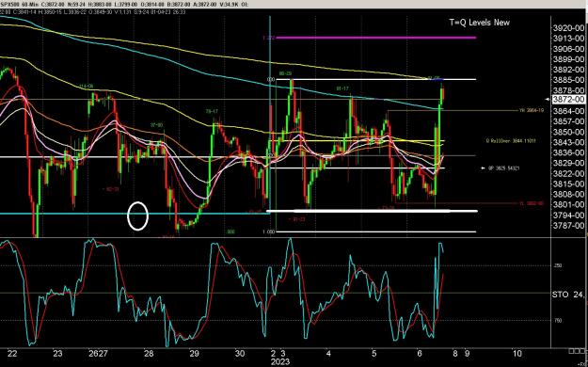The width and height of the screenshot is (588, 367).
Task: Select the highlighted 3872-00 current price box
Action: pyautogui.click(x=568, y=100)
